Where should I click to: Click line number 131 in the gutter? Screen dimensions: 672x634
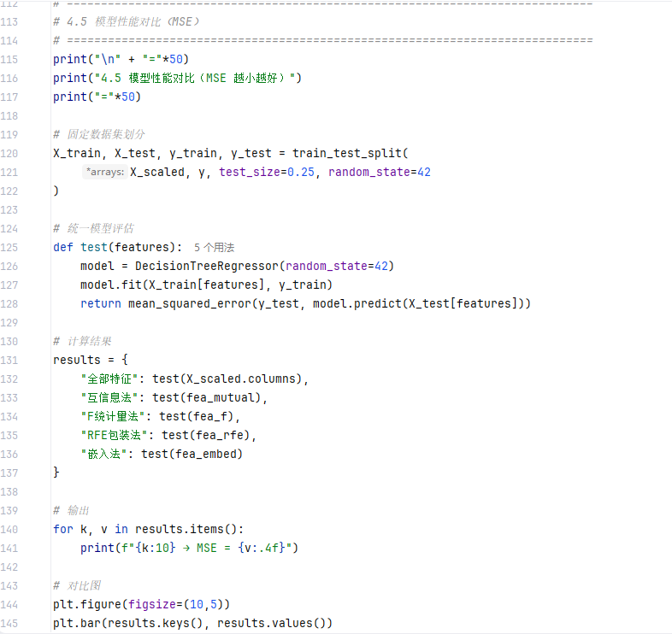coord(9,361)
